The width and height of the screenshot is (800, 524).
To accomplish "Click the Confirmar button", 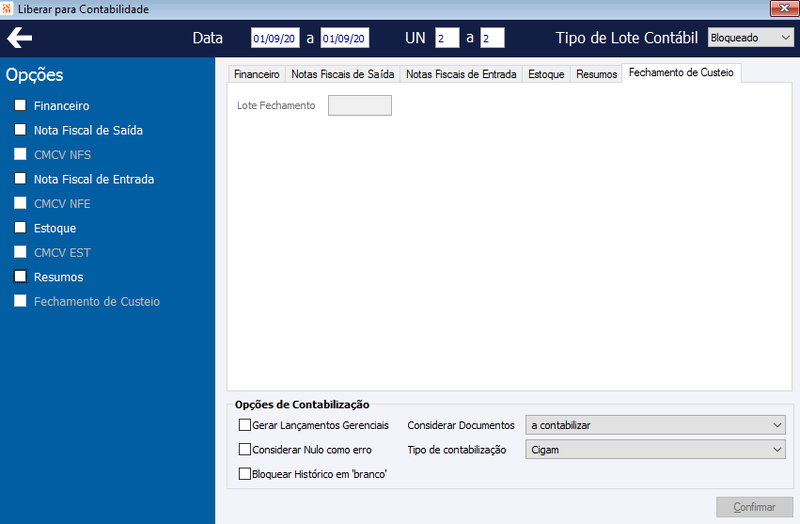I will pos(754,507).
